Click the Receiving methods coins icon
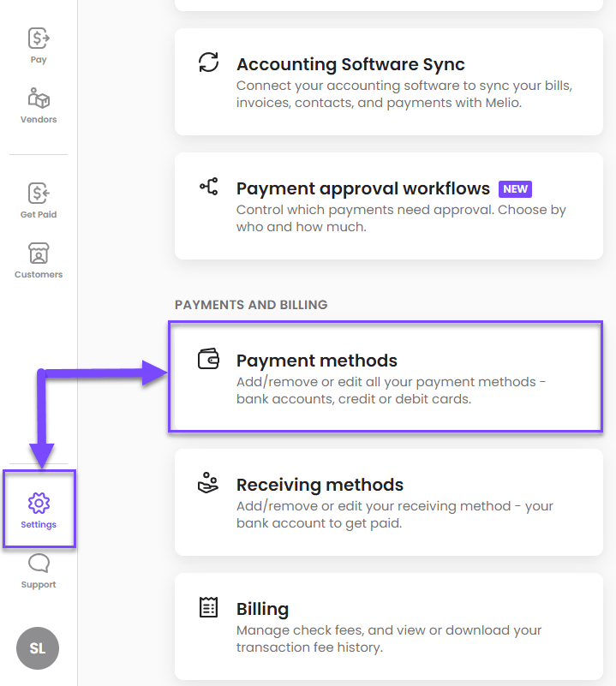The width and height of the screenshot is (616, 686). pyautogui.click(x=209, y=482)
